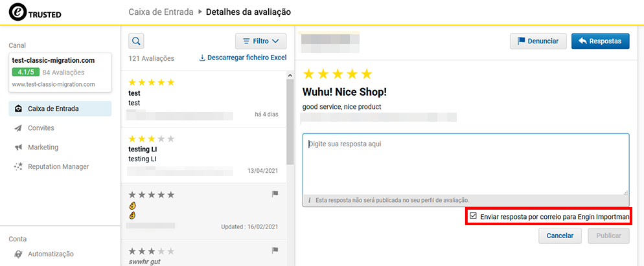Click the paper plane Convites icon
Screen dimensions: 644x266
[x=18, y=128]
